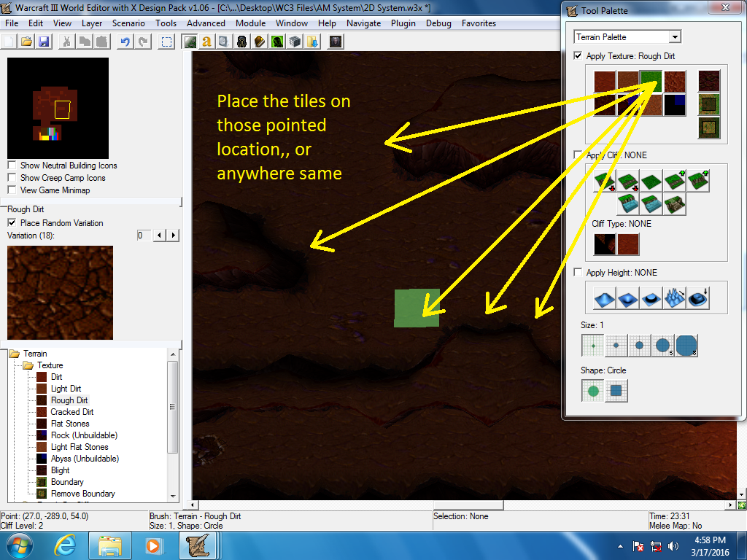Image resolution: width=747 pixels, height=560 pixels.
Task: Select the ramp cliff tool
Action: 675,204
